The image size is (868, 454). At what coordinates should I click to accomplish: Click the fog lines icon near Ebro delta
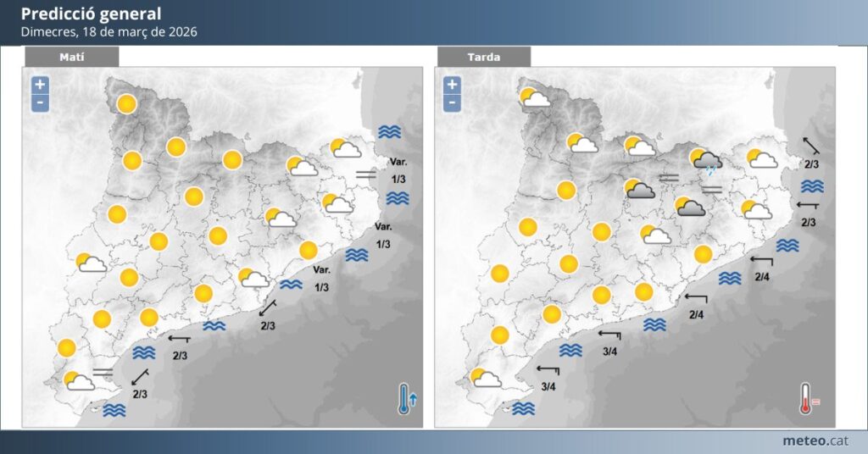tap(103, 372)
